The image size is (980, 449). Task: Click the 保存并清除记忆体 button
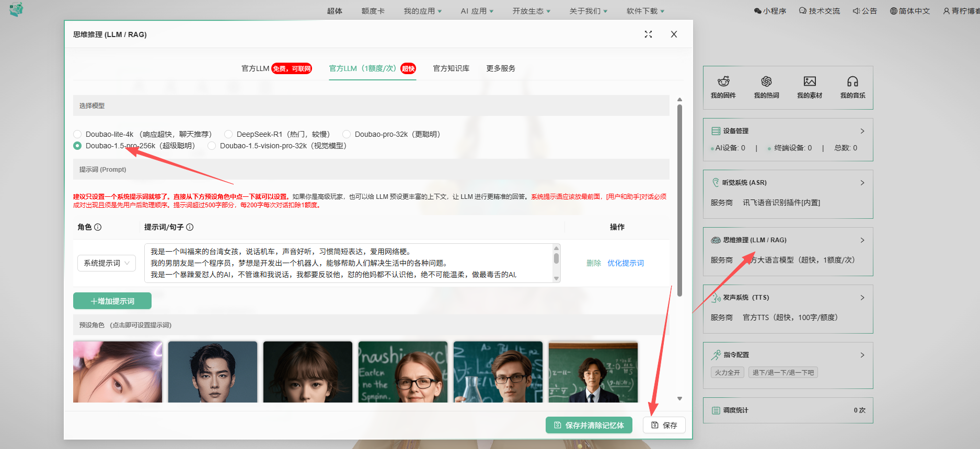pos(589,425)
